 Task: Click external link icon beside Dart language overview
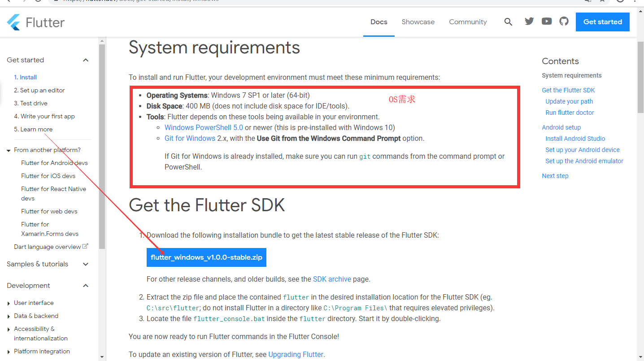point(85,246)
